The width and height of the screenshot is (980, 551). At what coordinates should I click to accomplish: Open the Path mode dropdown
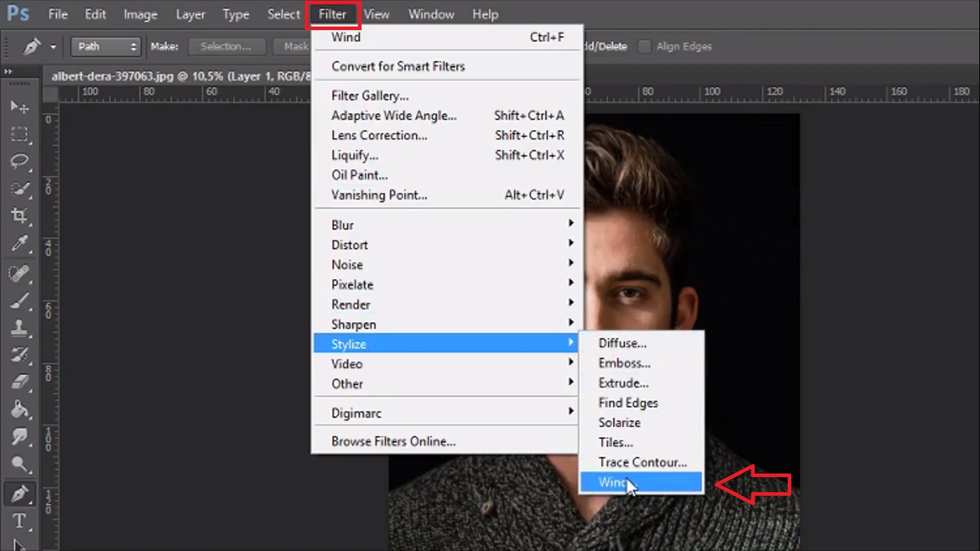pos(105,47)
